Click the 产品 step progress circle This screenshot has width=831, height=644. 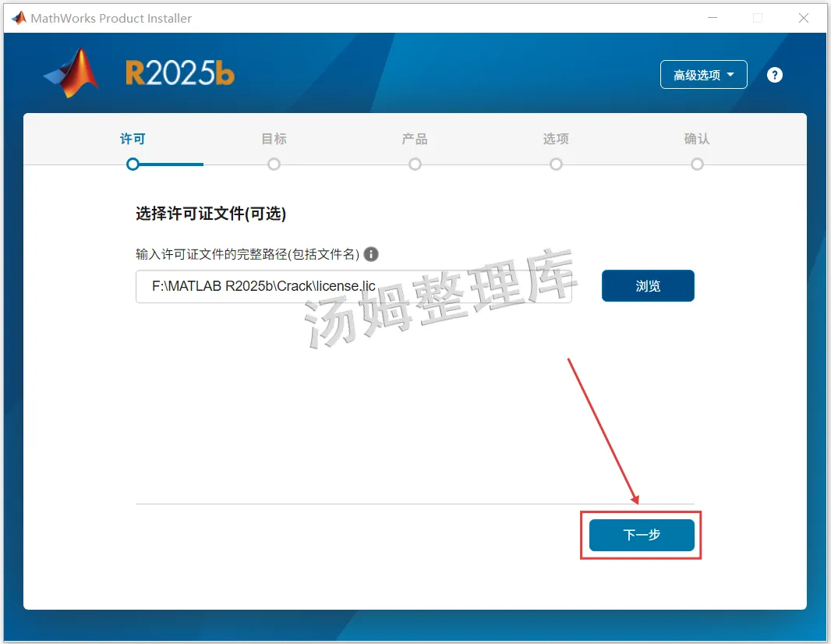coord(415,165)
